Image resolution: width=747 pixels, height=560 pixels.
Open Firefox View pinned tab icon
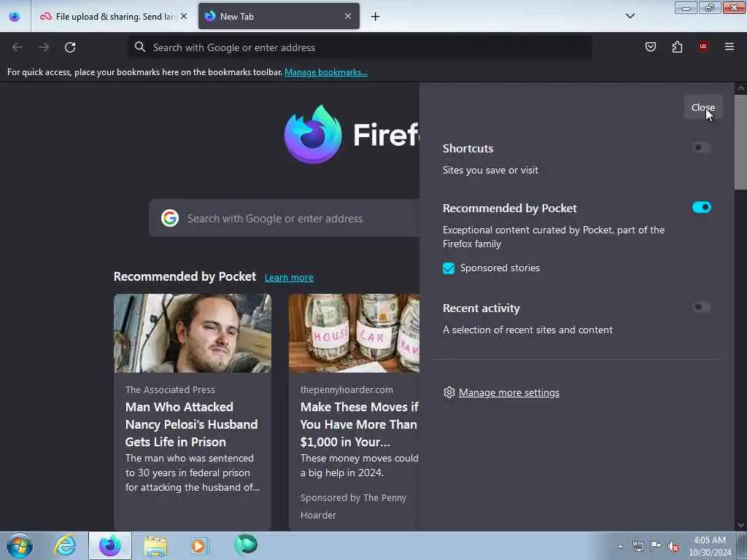point(15,16)
